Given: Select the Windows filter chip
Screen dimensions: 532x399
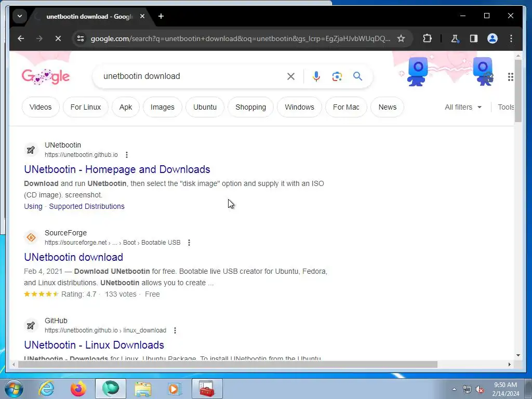Looking at the screenshot, I should pos(299,107).
